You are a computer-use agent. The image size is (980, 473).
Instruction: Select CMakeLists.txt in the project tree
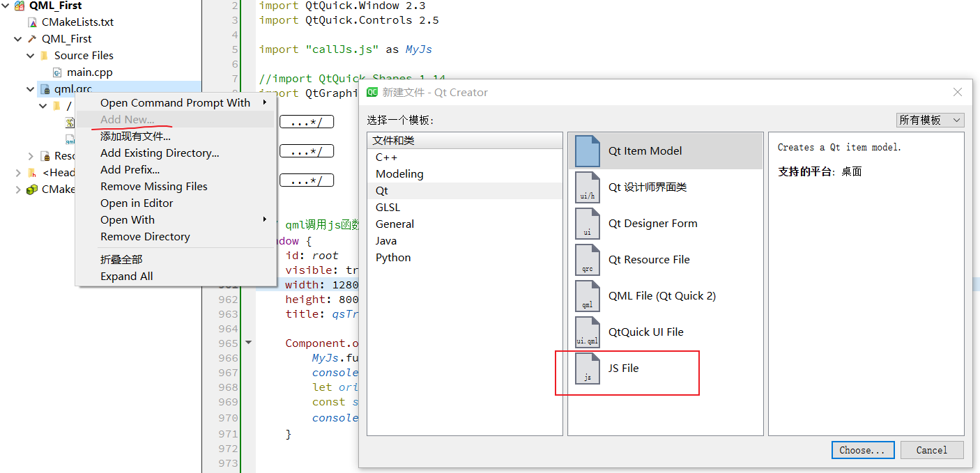[77, 22]
